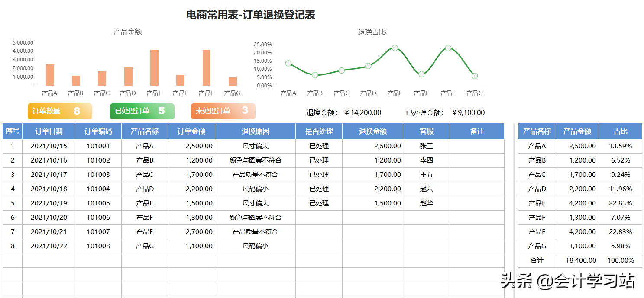
Task: Select the 客服 column header
Action: [427, 131]
